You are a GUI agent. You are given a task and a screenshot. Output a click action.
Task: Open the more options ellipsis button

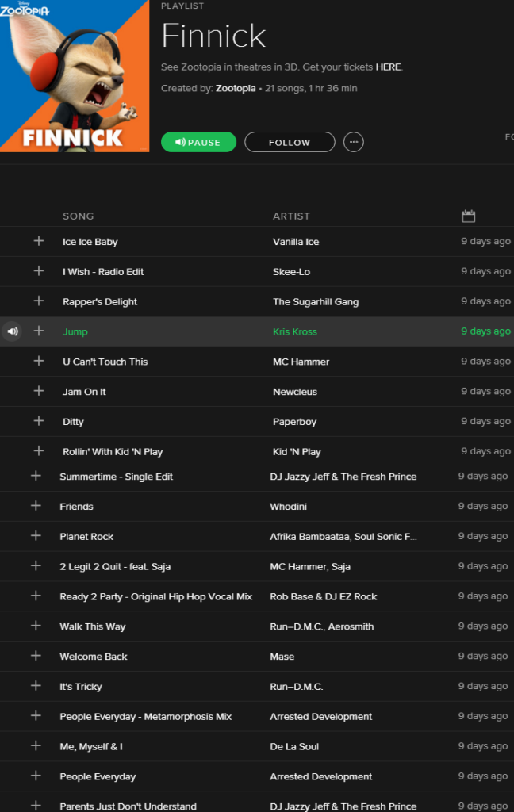pyautogui.click(x=354, y=142)
